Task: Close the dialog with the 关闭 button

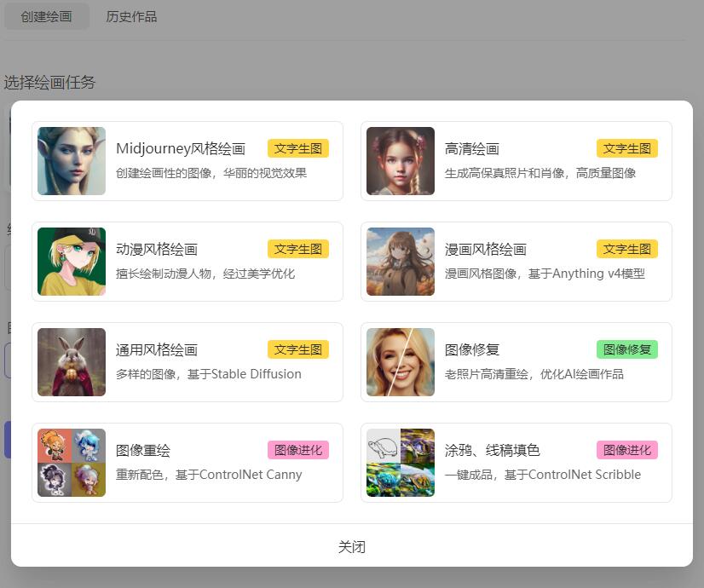Action: tap(351, 546)
